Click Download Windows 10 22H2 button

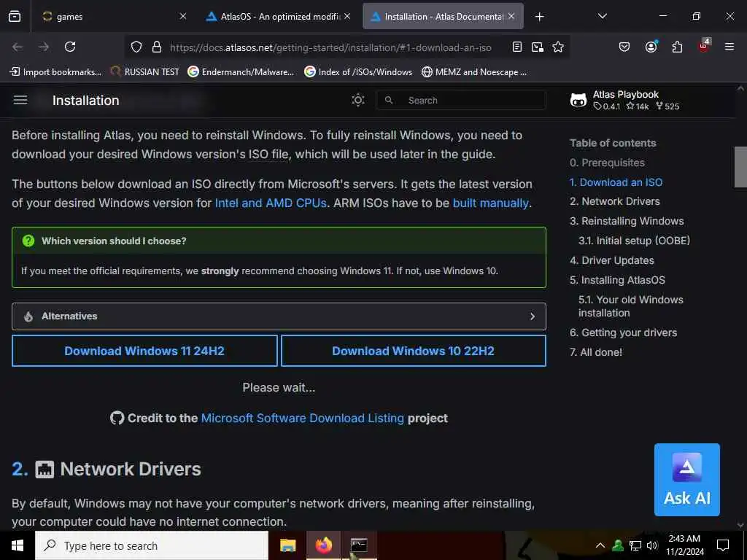413,351
